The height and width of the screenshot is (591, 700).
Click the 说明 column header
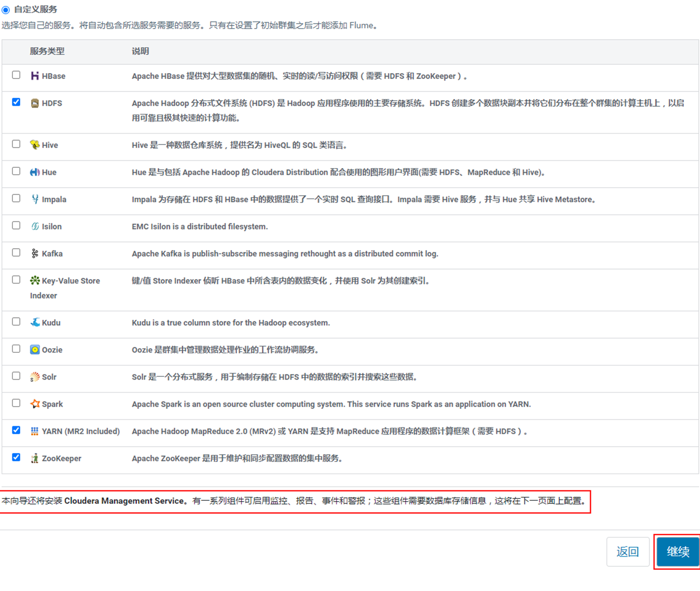pos(140,51)
